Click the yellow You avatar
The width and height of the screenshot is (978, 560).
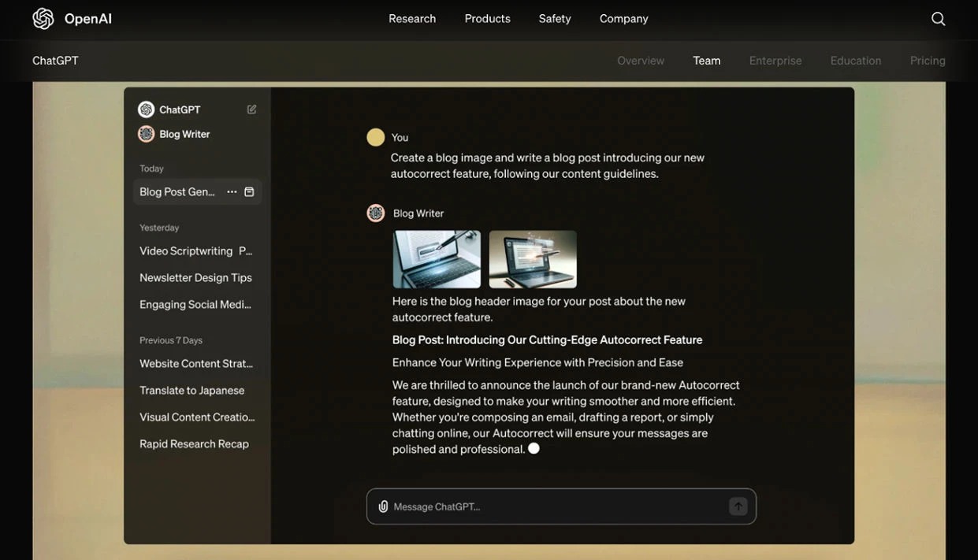[376, 137]
